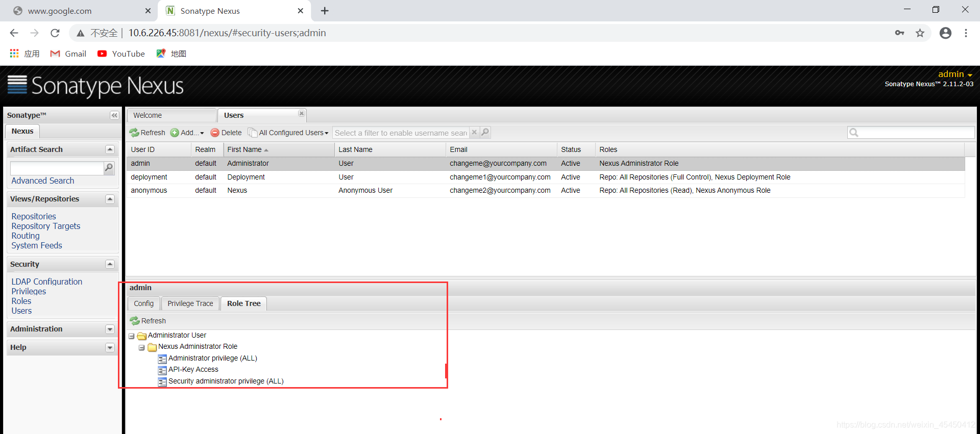Viewport: 980px width, 434px height.
Task: Select the Role Tree tab
Action: click(x=244, y=303)
